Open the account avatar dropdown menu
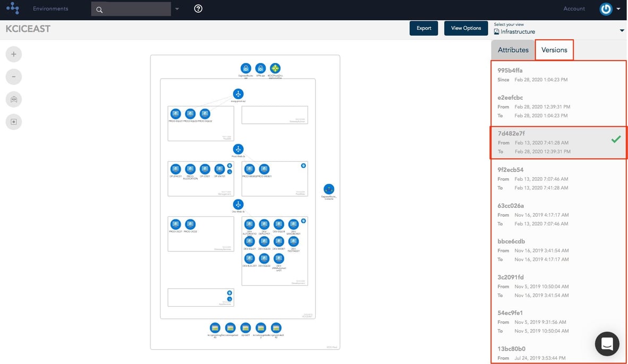 point(606,9)
